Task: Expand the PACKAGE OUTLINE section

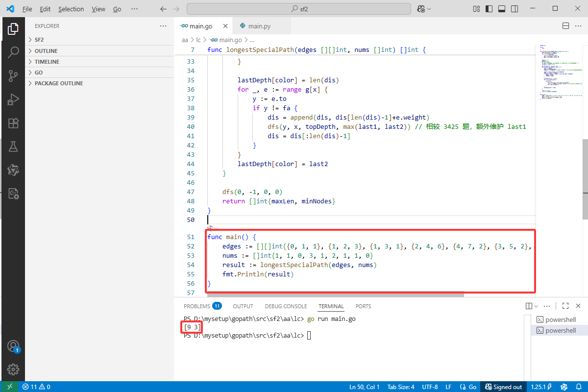Action: [x=99, y=83]
